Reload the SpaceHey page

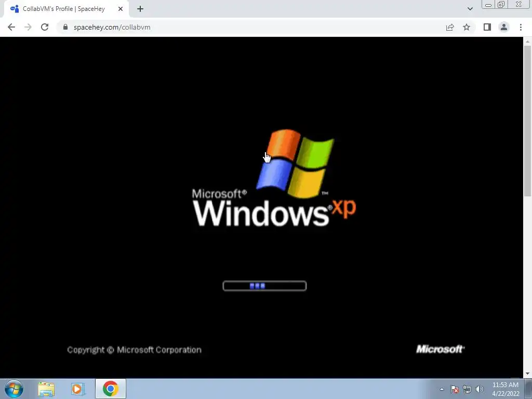click(45, 27)
